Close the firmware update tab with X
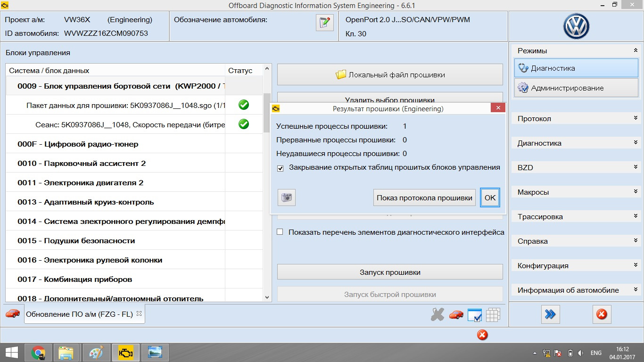Viewport: 644px width, 362px height. pos(139,313)
